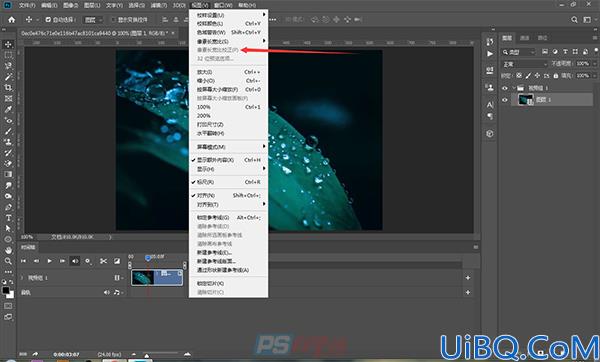Select the Rectangular Marquee tool
The height and width of the screenshot is (362, 600).
click(8, 55)
